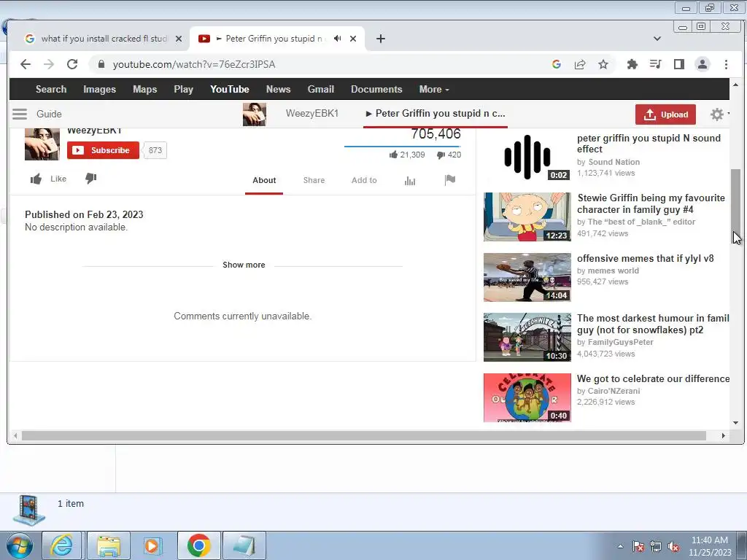The height and width of the screenshot is (560, 747).
Task: Reload the YouTube page
Action: pos(72,64)
